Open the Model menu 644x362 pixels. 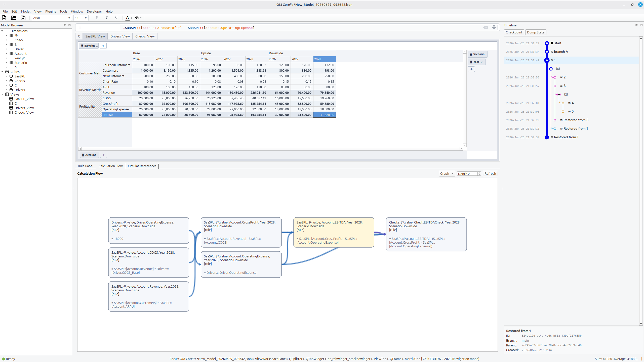[26, 11]
